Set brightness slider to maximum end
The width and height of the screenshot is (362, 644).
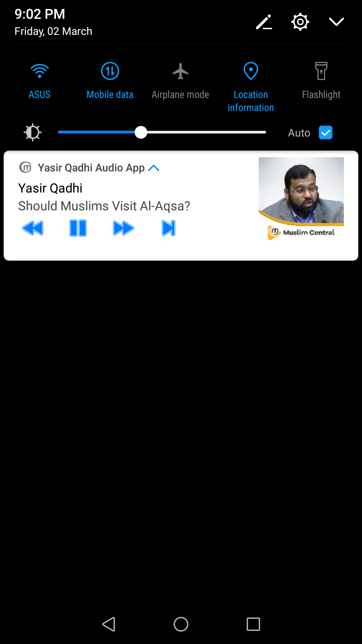[265, 132]
